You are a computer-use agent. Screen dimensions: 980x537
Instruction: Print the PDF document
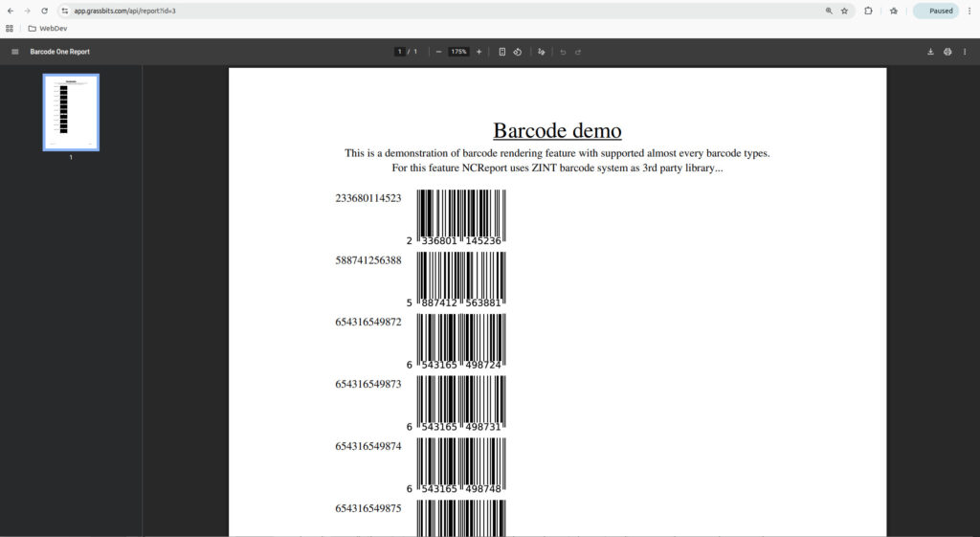[x=947, y=52]
